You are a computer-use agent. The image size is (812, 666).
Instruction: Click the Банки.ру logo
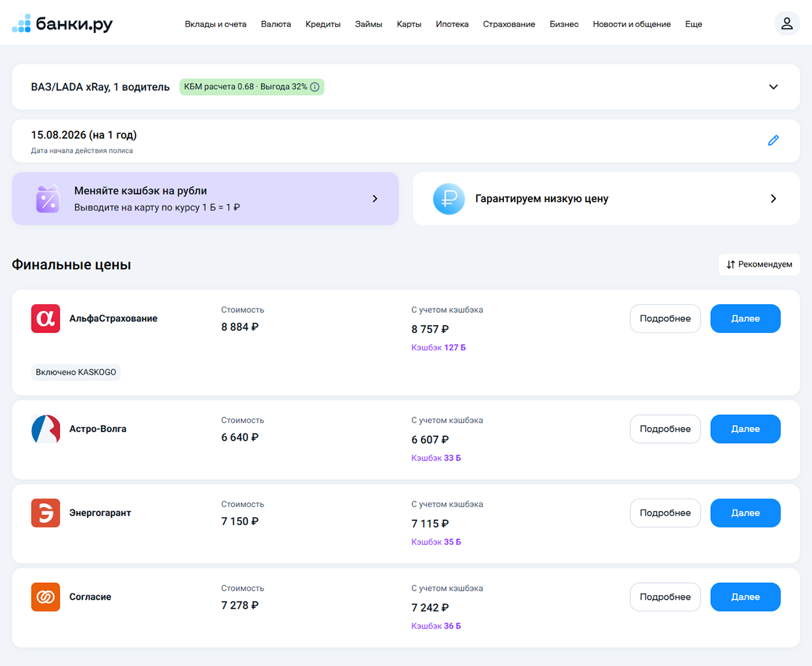point(63,24)
